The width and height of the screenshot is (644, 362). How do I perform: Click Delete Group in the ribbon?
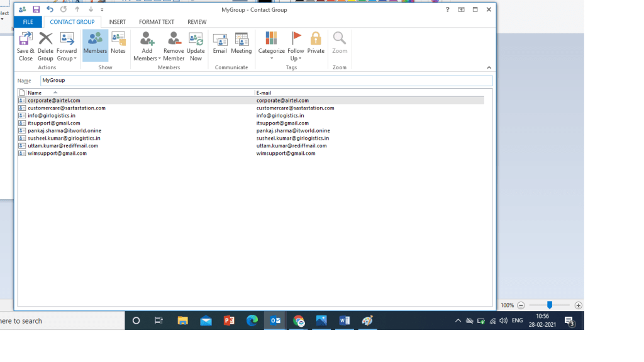point(45,46)
